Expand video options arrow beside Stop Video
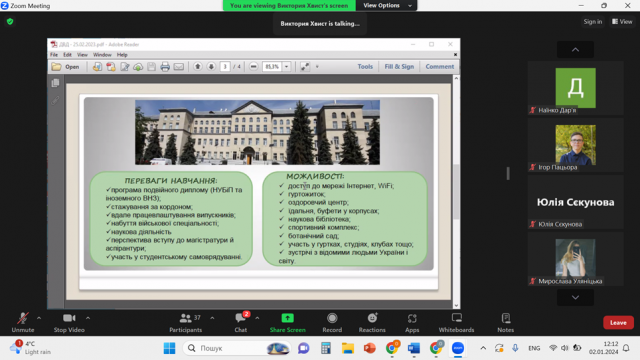Screen dimensions: 640x360 (x=88, y=318)
